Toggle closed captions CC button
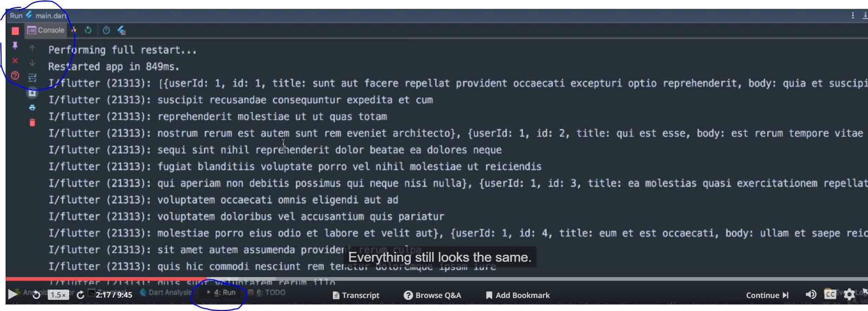868x311 pixels. [x=830, y=294]
